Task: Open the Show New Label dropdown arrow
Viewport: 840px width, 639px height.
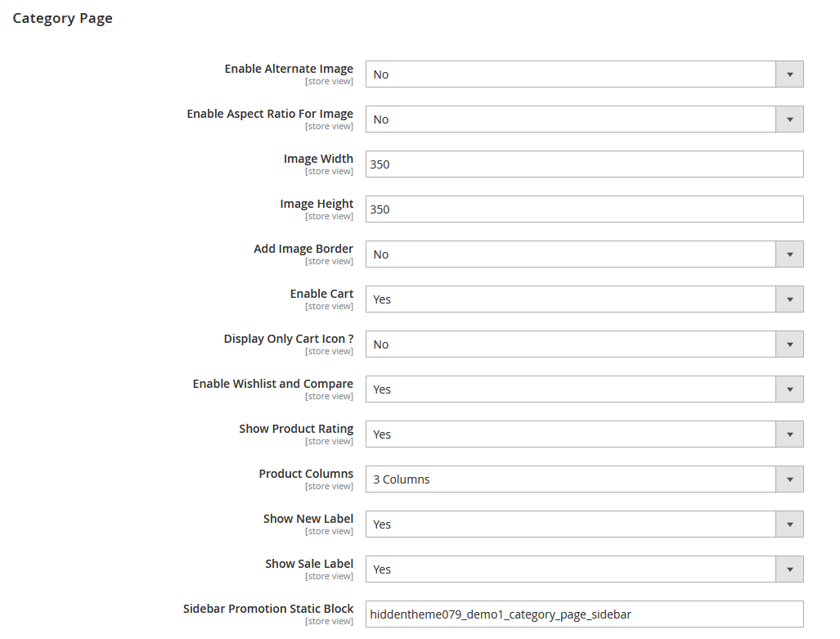Action: click(x=788, y=524)
